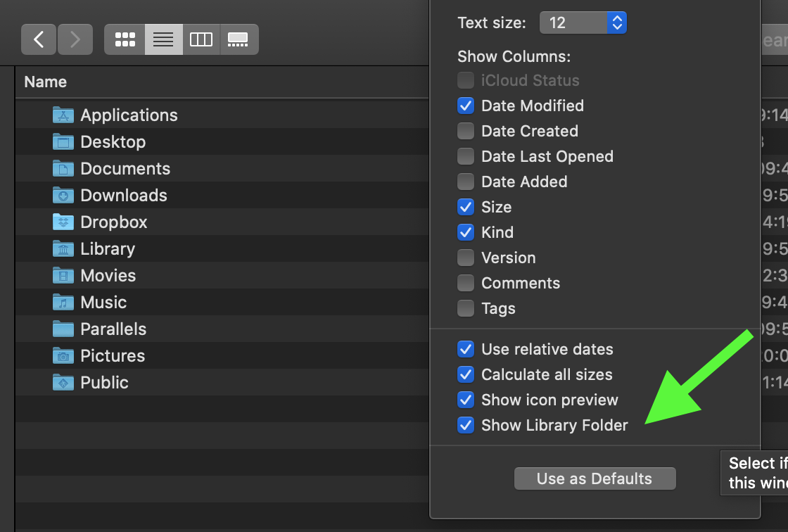Viewport: 788px width, 532px height.
Task: Enable the Comments column
Action: (x=466, y=283)
